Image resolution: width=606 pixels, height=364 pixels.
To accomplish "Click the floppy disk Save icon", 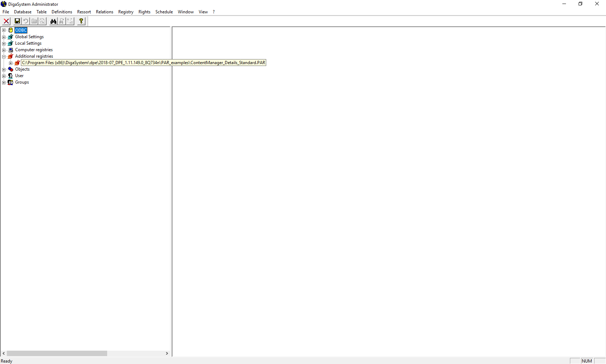I will point(17,21).
